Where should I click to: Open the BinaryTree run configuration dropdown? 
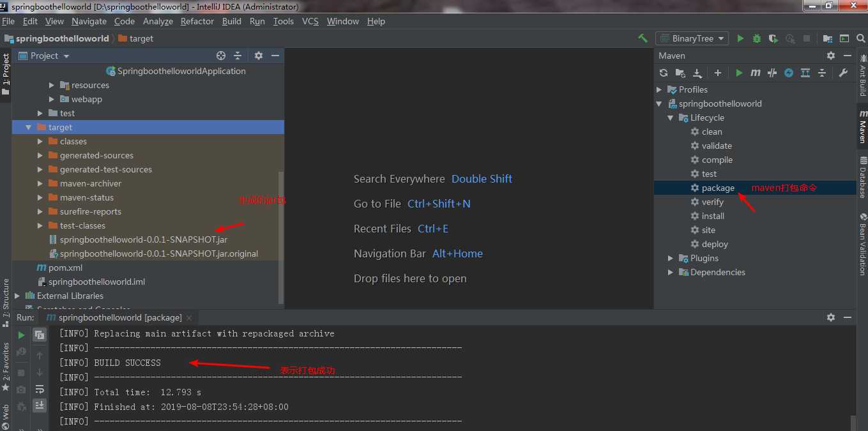[x=692, y=38]
